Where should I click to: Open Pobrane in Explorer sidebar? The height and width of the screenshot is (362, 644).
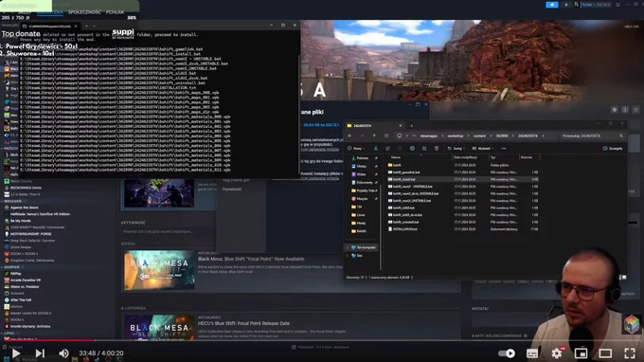[362, 158]
